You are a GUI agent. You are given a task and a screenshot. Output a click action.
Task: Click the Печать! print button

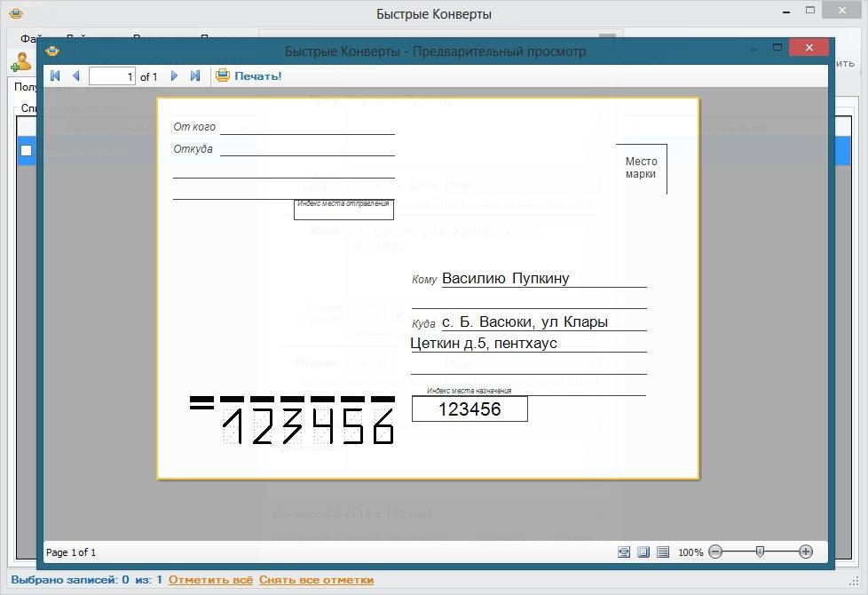coord(257,76)
